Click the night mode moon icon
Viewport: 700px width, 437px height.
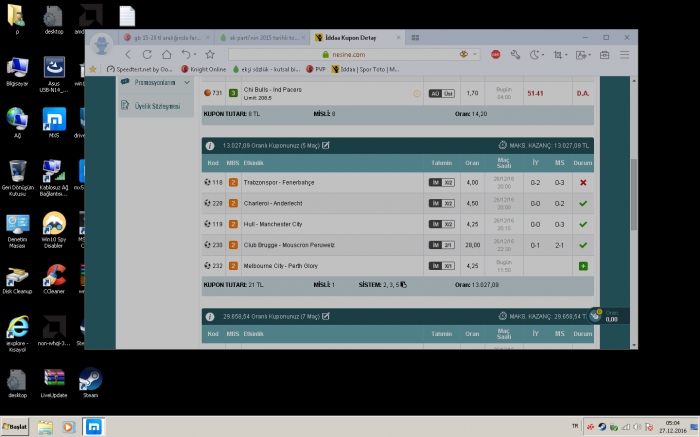point(534,54)
